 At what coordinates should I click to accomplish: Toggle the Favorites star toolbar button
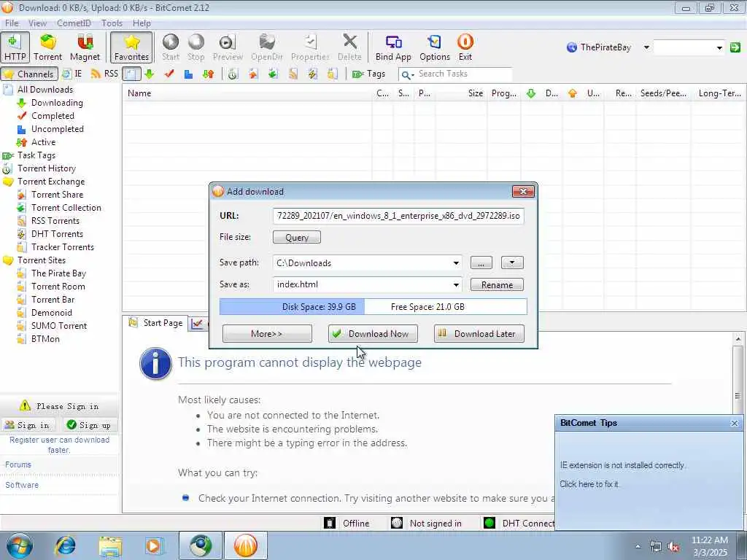[131, 47]
